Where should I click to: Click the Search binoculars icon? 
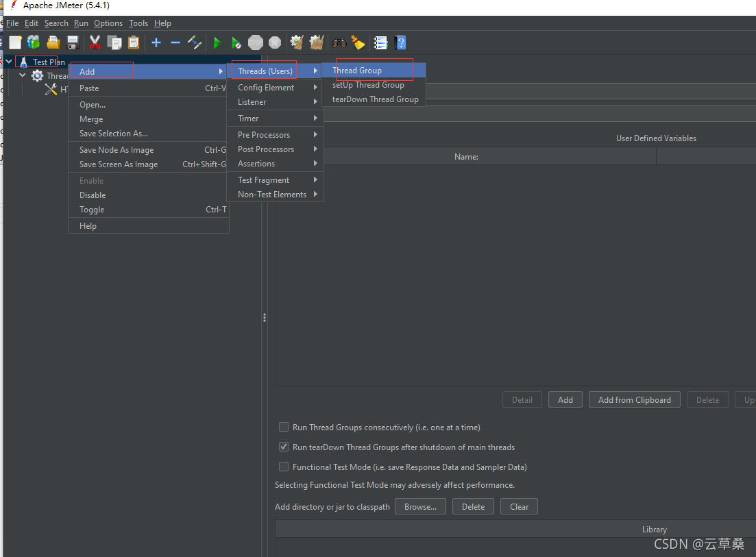click(339, 42)
